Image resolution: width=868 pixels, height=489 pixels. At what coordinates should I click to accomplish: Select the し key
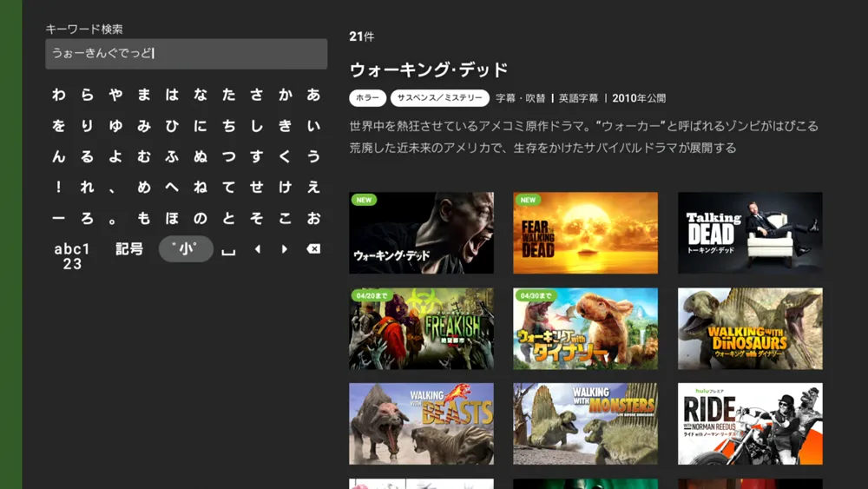(x=257, y=126)
